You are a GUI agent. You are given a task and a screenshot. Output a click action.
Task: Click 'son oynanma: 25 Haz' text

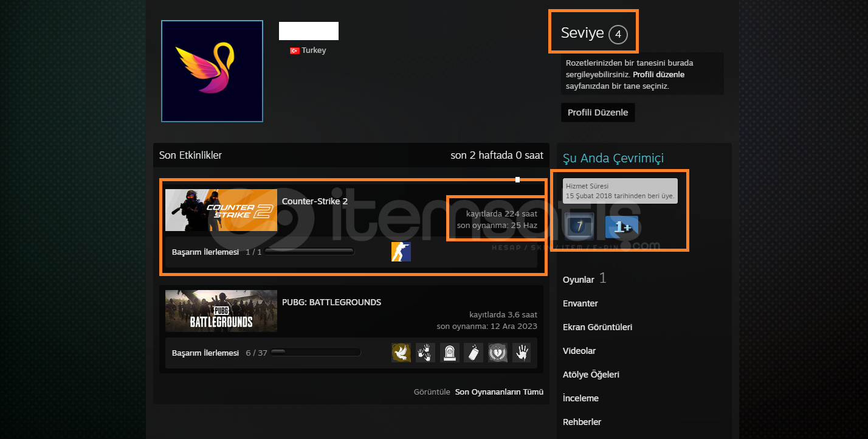click(x=497, y=226)
